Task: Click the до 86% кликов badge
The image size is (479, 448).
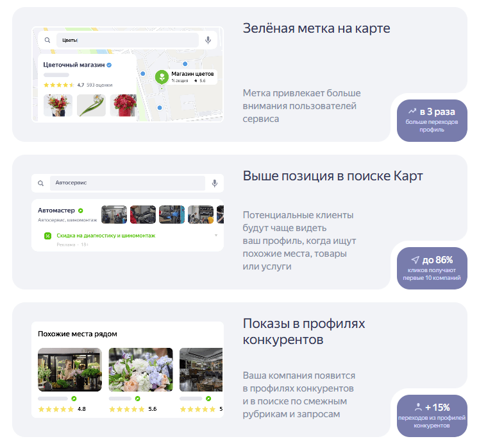Action: pyautogui.click(x=432, y=268)
